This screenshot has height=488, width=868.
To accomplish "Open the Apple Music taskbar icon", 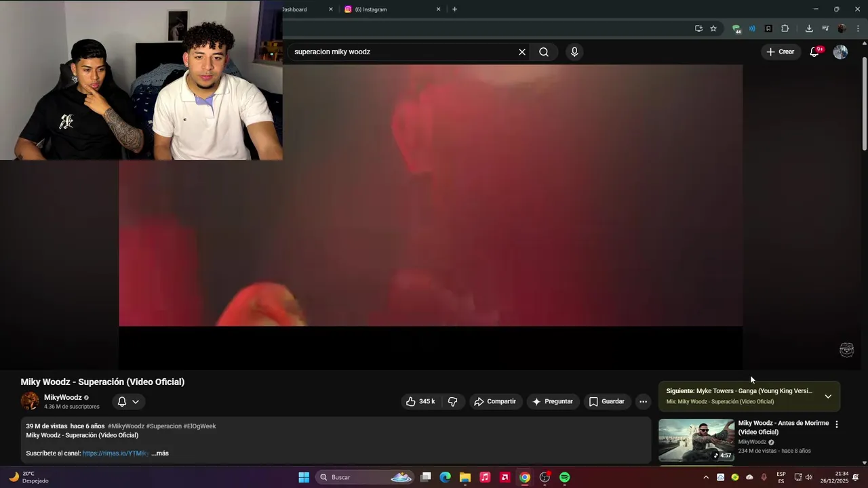I will tap(485, 477).
